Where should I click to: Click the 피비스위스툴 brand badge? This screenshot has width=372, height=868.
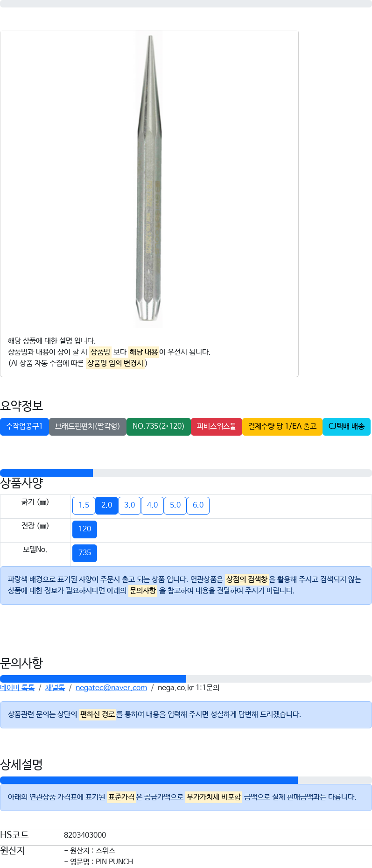click(217, 427)
